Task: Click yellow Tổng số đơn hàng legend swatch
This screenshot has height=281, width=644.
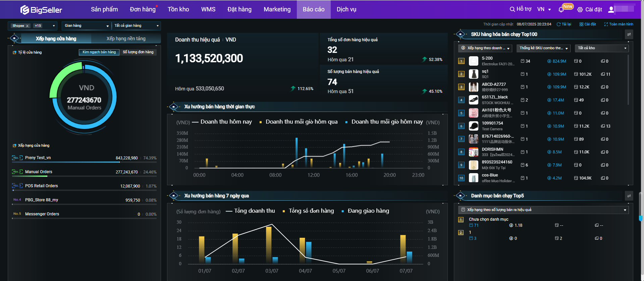Action: coord(284,211)
